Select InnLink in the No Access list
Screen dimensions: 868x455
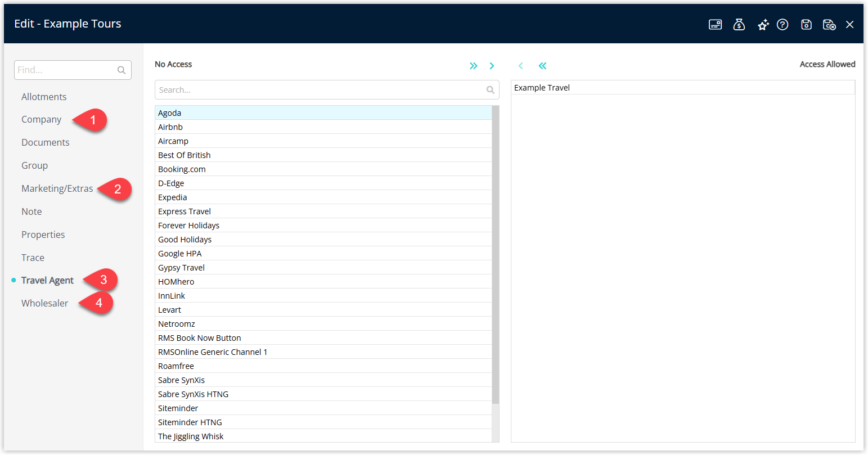click(323, 296)
